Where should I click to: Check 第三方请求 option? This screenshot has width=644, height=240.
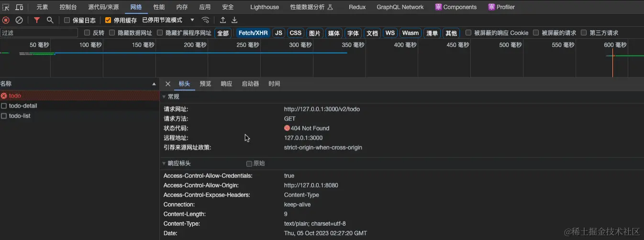pyautogui.click(x=584, y=33)
